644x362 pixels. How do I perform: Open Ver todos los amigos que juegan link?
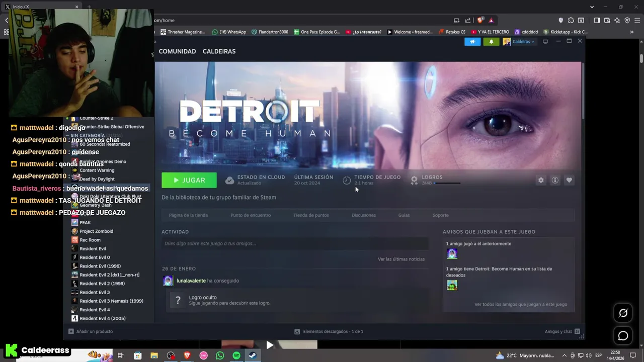point(521,304)
